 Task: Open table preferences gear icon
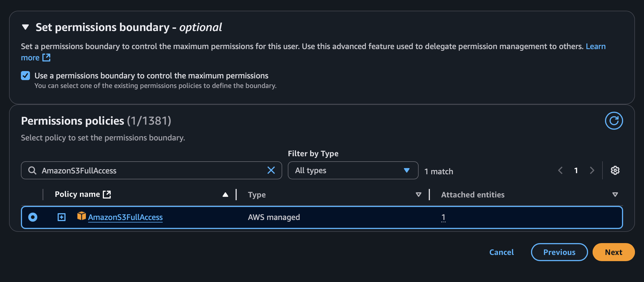tap(615, 170)
